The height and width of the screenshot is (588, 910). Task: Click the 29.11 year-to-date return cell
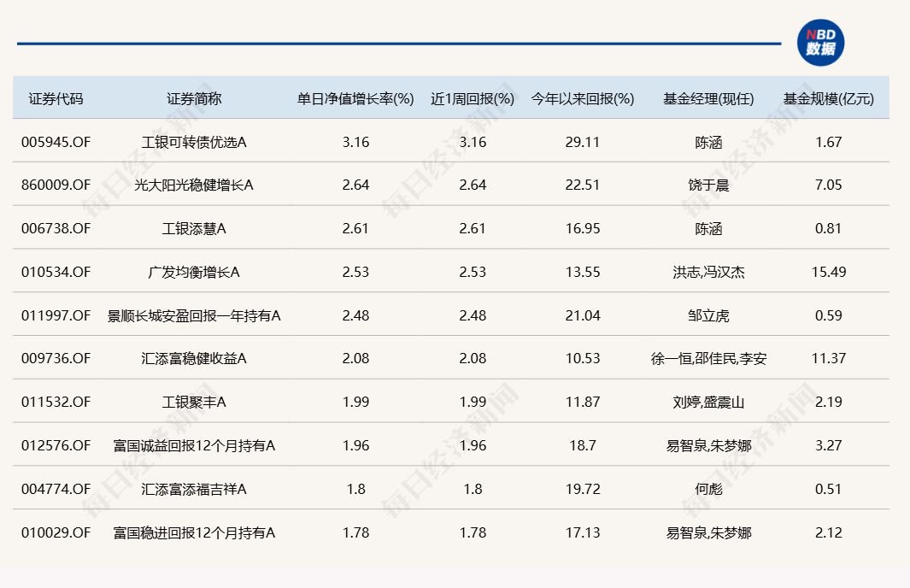pos(583,142)
